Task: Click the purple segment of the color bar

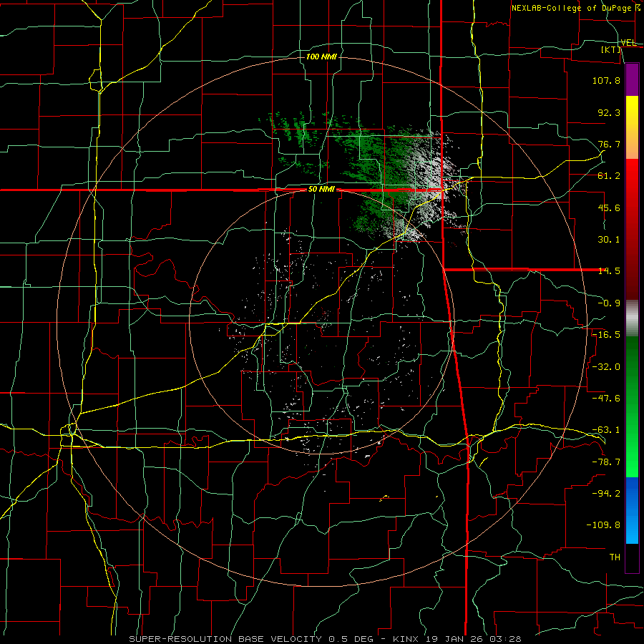Action: point(632,79)
